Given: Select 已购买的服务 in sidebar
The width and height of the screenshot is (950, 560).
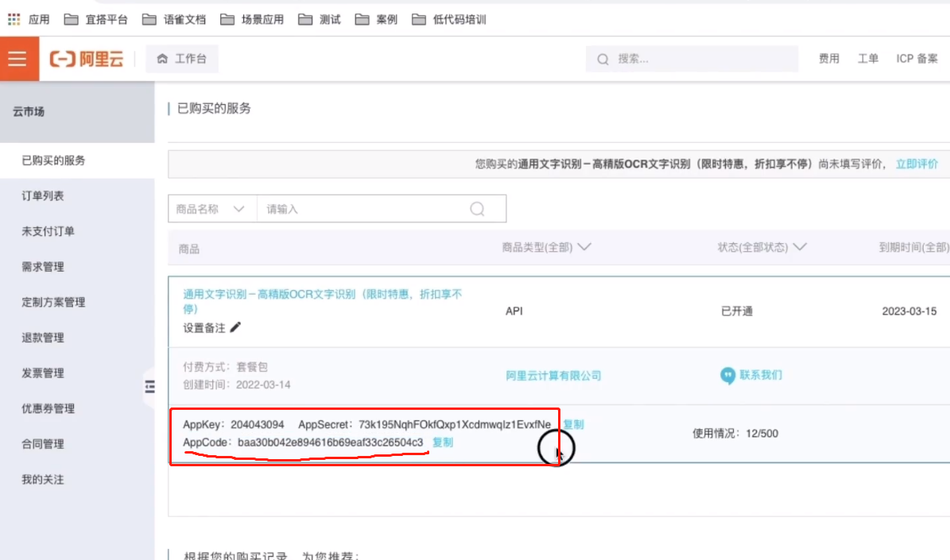Looking at the screenshot, I should 77,160.
